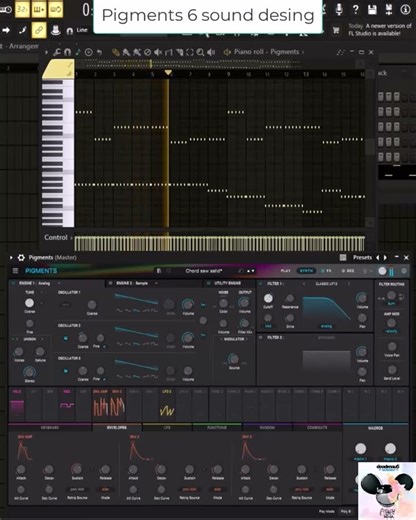Open the Random modulation tab
This screenshot has height=520, width=416.
[x=267, y=428]
